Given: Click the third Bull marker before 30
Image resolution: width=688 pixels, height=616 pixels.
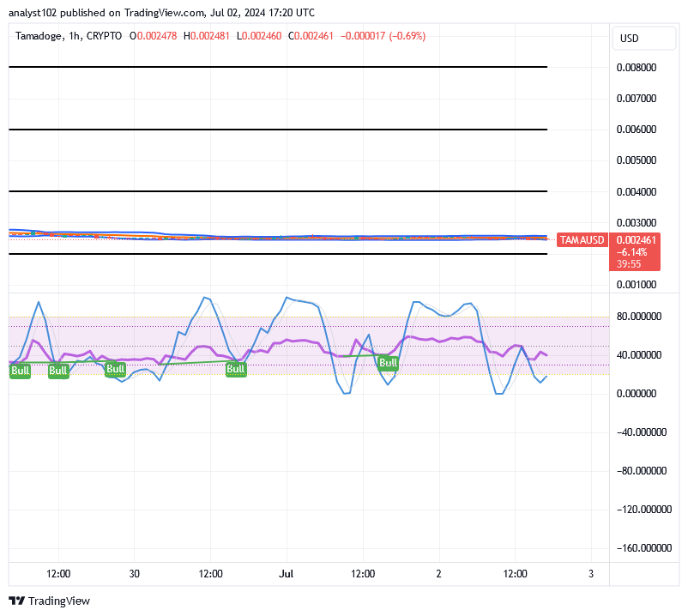Looking at the screenshot, I should (116, 369).
